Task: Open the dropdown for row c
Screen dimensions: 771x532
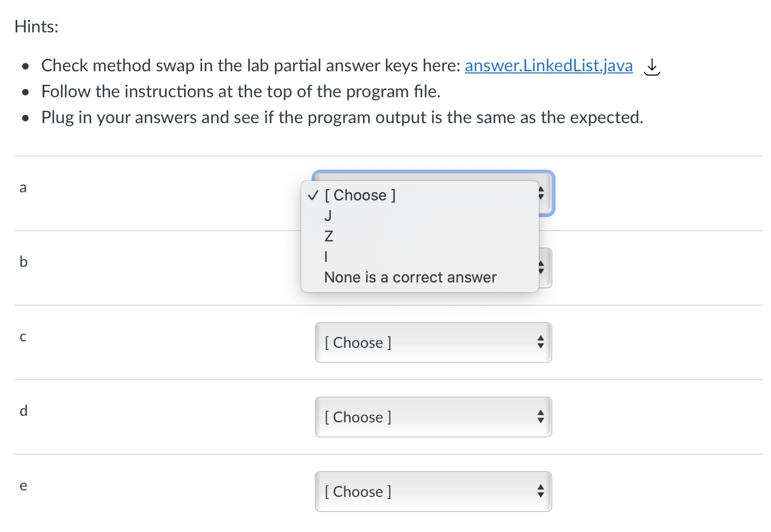Action: click(433, 342)
